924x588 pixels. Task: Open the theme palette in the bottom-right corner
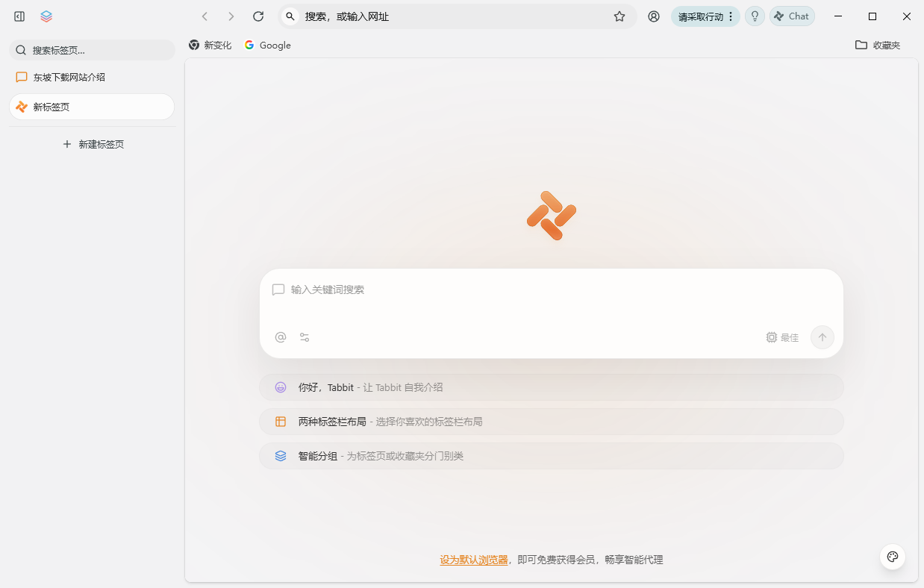pos(892,556)
